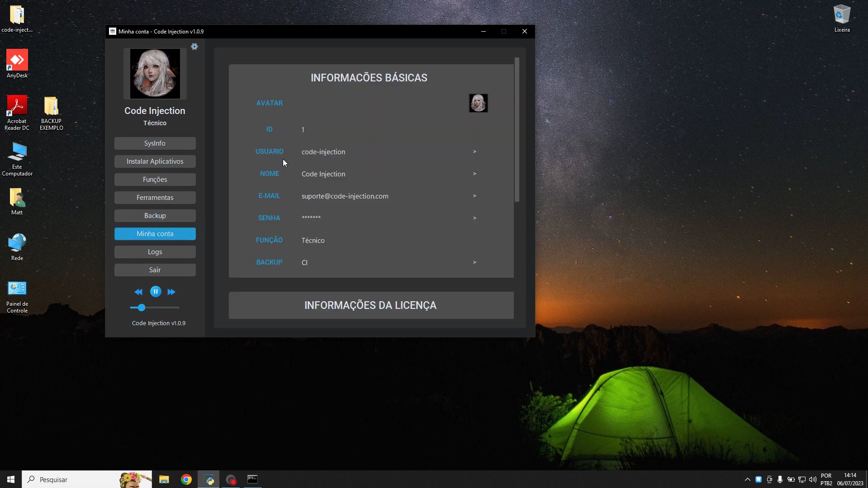868x488 pixels.
Task: Open the Rede network icon
Action: click(x=17, y=247)
